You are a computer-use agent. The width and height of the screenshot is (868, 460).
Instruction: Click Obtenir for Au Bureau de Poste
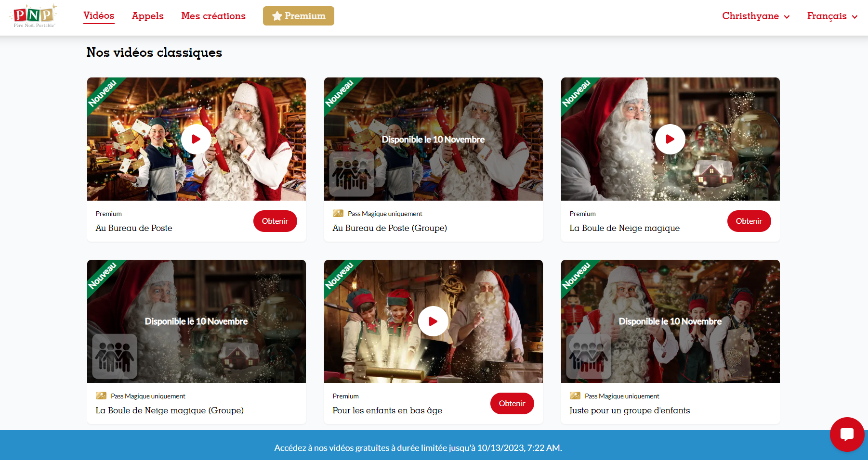coord(275,221)
